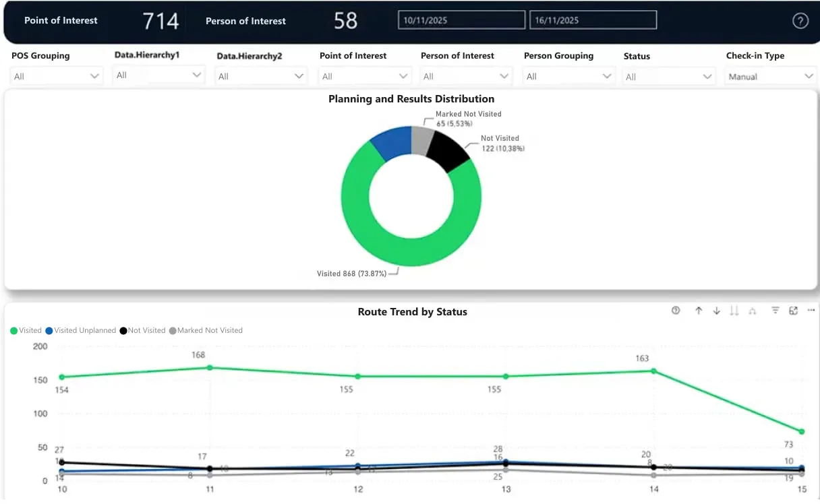Expand the Person Grouping dropdown
This screenshot has height=504, width=820.
pyautogui.click(x=568, y=76)
